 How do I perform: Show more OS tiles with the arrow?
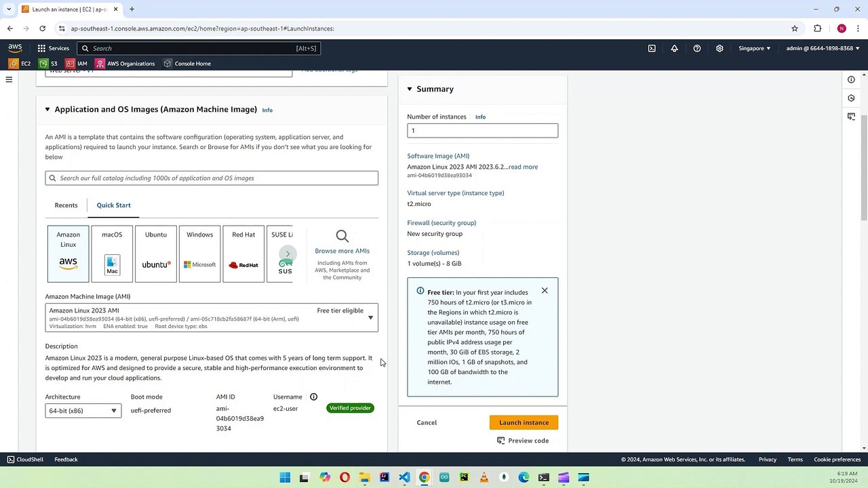[x=288, y=254]
